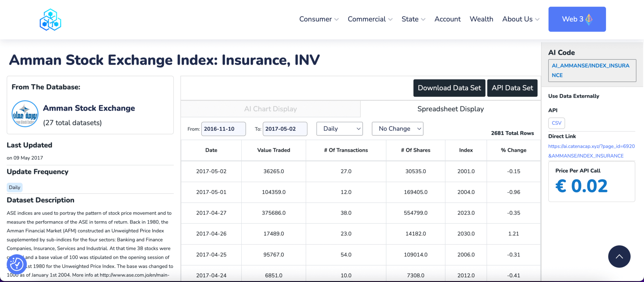Viewport: 644px width, 282px height.
Task: Click the Web 3 Ethereum button
Action: pos(577,19)
